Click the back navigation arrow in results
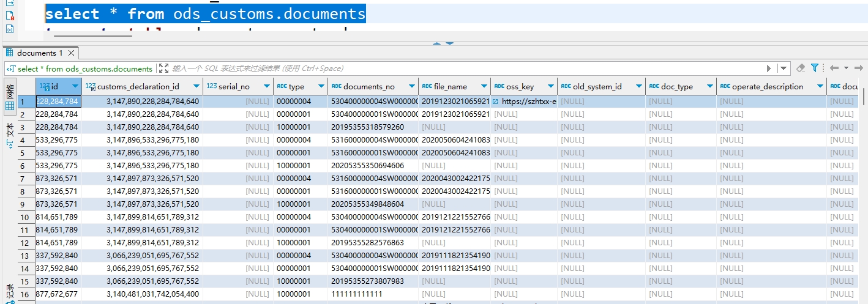 [x=833, y=68]
